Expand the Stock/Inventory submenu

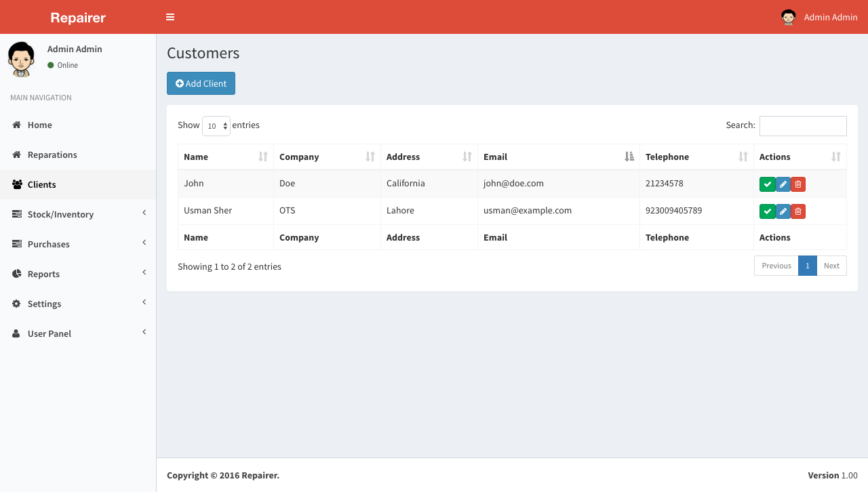coord(143,212)
